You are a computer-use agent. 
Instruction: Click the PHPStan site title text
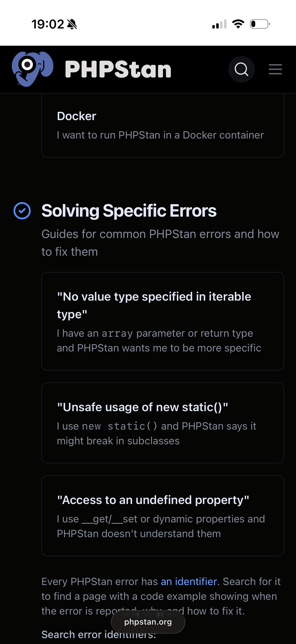[118, 69]
